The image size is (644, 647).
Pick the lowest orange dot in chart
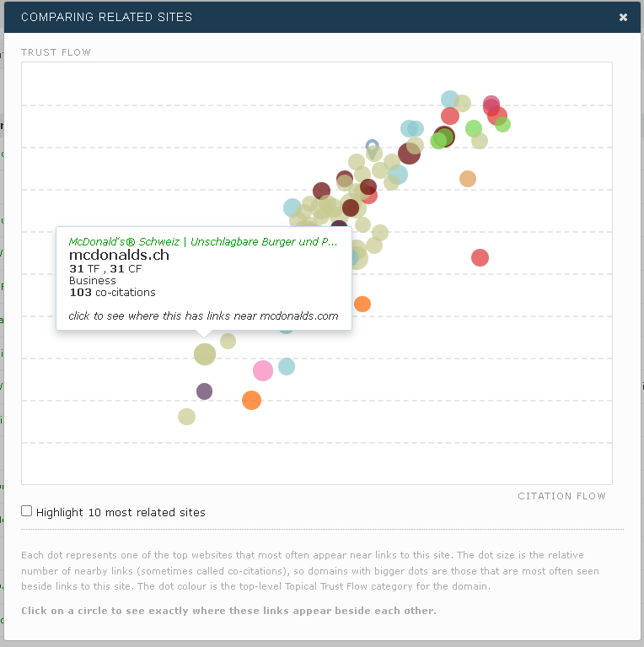coord(251,401)
